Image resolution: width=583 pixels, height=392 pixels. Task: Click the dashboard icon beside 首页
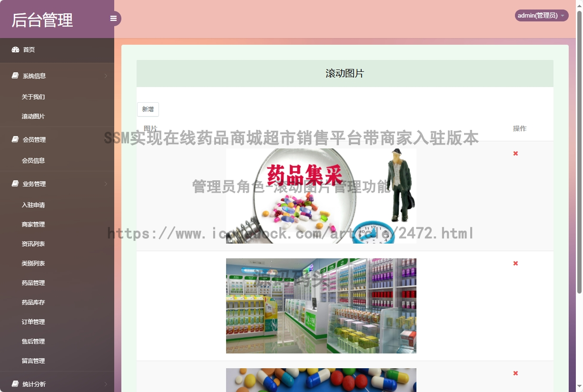pyautogui.click(x=15, y=49)
